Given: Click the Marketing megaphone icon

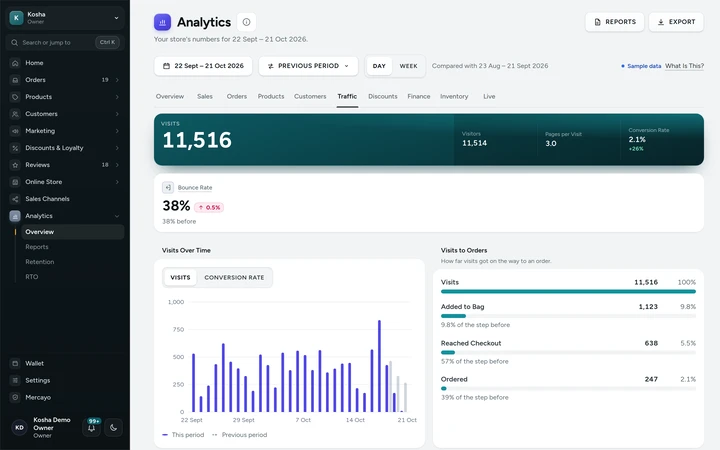Looking at the screenshot, I should pyautogui.click(x=15, y=131).
